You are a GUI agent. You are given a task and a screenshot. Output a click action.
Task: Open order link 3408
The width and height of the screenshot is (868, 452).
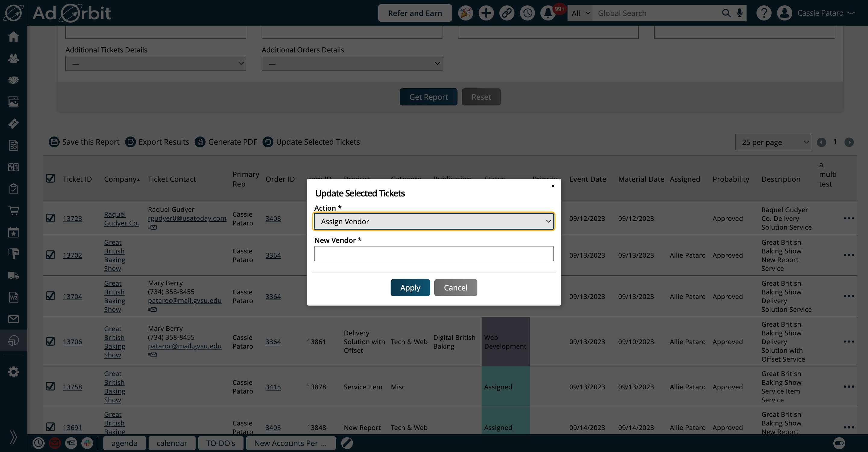[x=273, y=218]
